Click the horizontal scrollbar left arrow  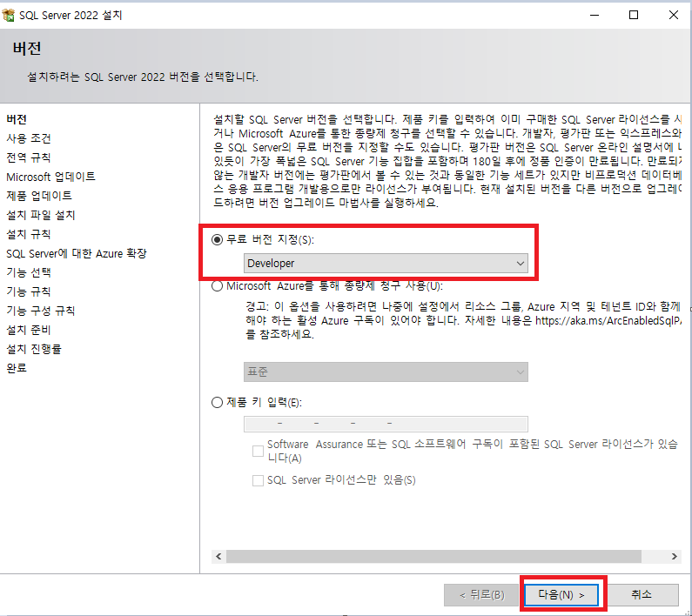pyautogui.click(x=218, y=557)
